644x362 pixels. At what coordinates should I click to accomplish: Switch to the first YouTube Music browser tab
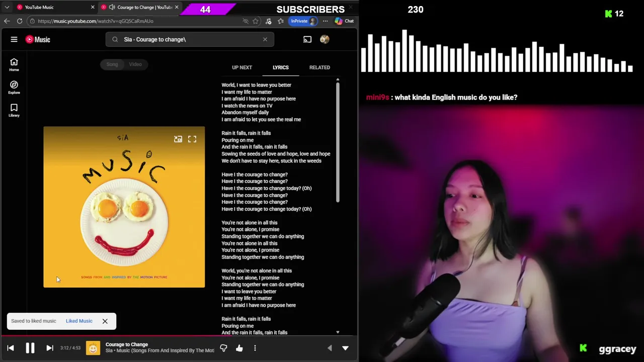tap(54, 7)
